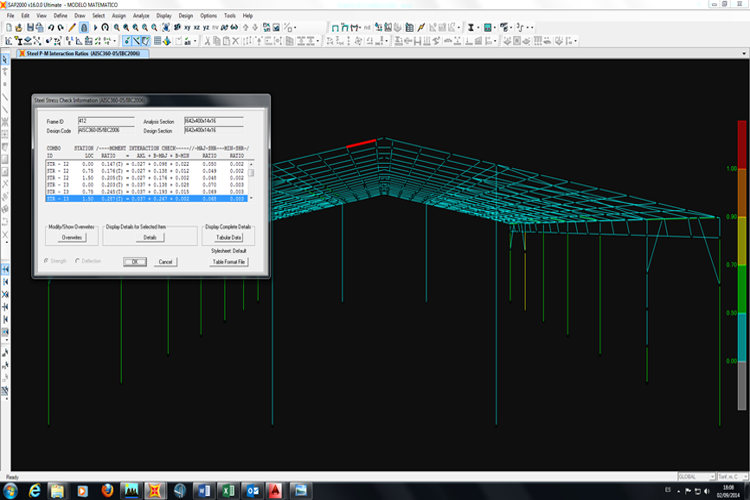
Task: Select row STR - I2 station 0.00
Action: click(x=146, y=164)
